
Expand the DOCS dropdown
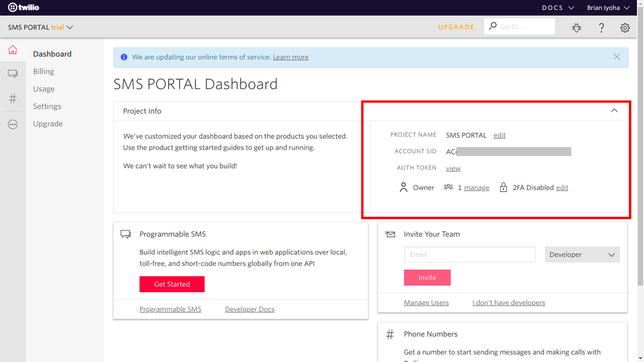click(x=558, y=8)
